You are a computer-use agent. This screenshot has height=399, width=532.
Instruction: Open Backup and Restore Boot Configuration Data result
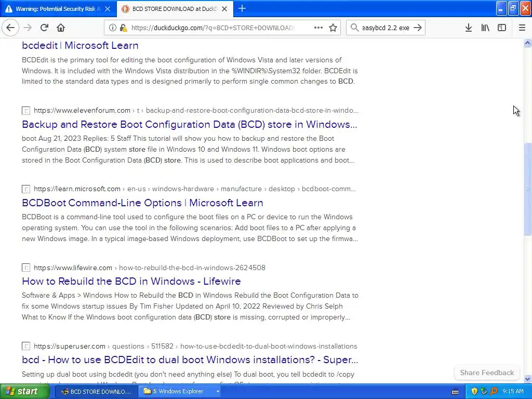tap(189, 124)
